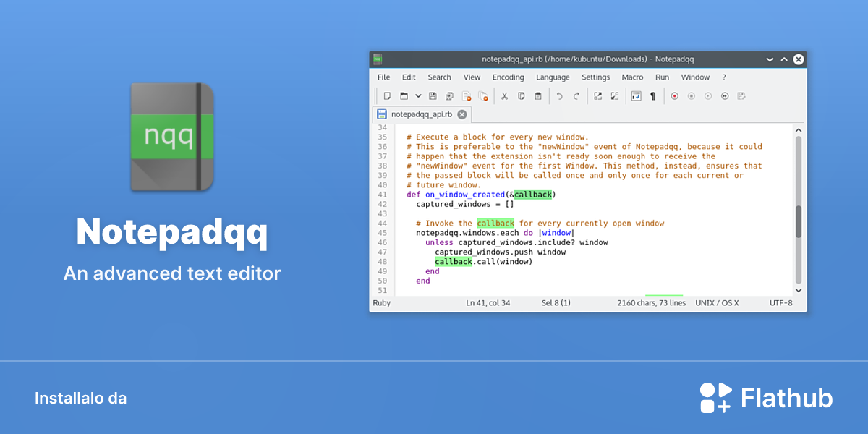
Task: Click '2160 chars, 73 lines' status entry
Action: 651,303
